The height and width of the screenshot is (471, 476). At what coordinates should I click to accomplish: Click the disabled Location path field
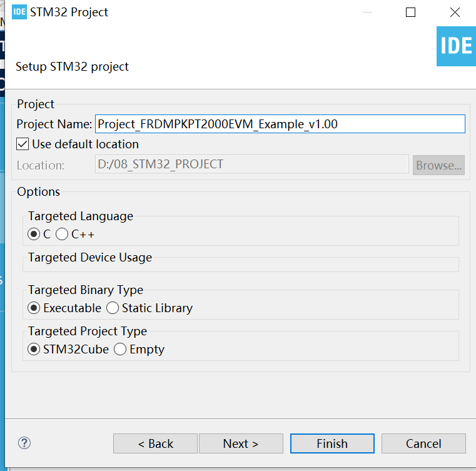tap(251, 164)
